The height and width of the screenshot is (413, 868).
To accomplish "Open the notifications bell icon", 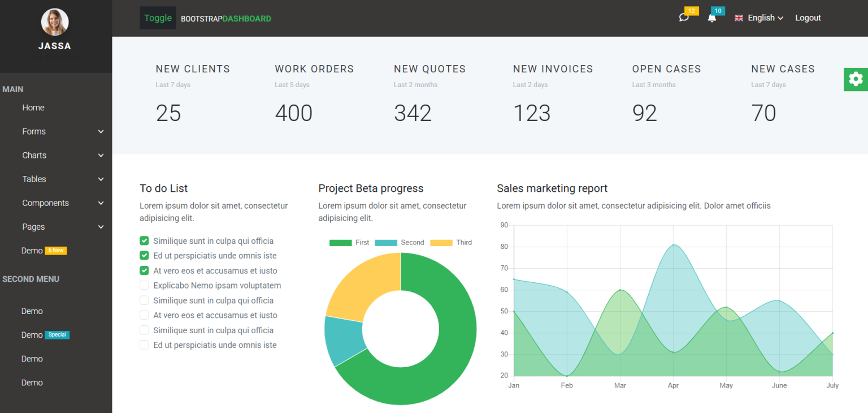I will (x=711, y=18).
